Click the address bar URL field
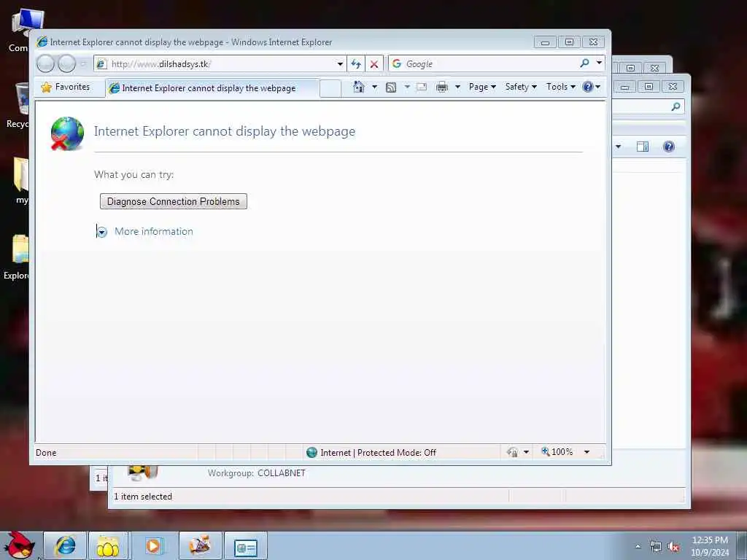 click(221, 64)
